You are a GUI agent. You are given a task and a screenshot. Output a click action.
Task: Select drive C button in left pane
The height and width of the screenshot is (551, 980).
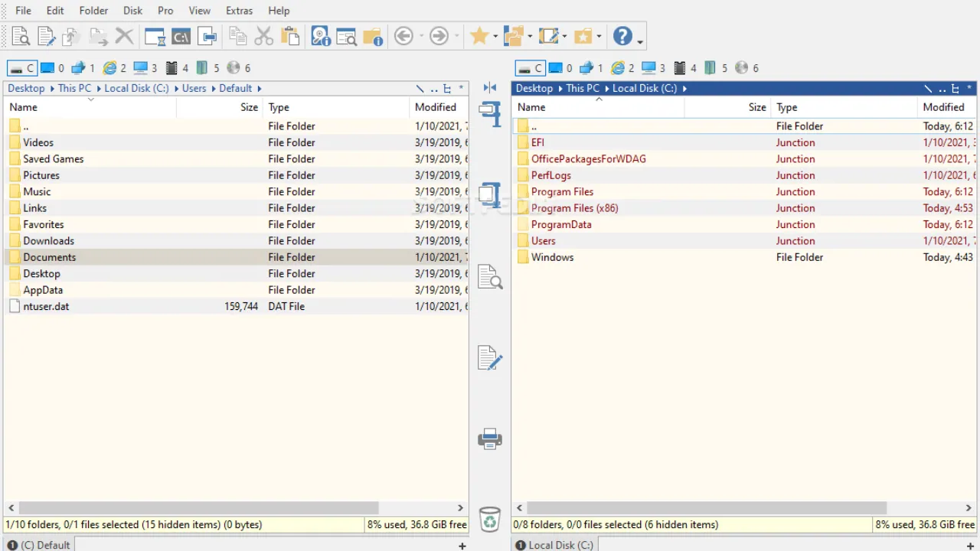21,68
